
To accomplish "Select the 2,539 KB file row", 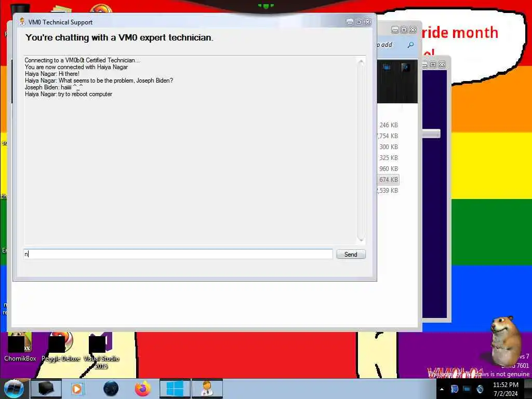I will coord(388,190).
